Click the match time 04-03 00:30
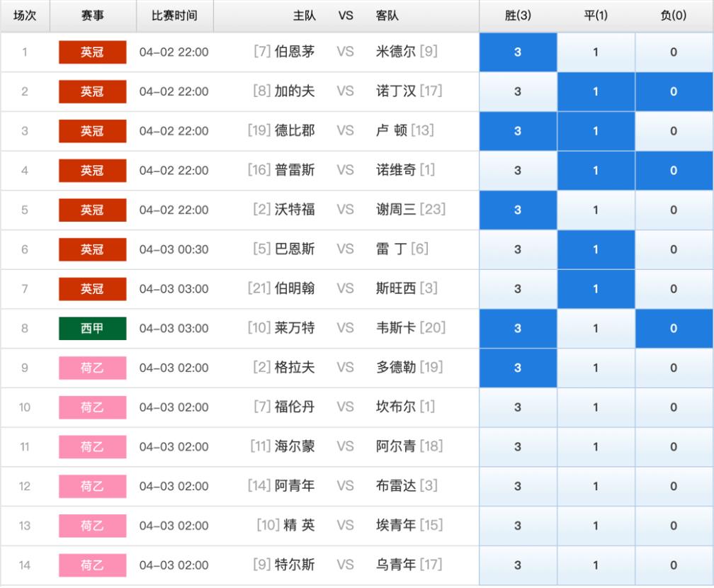This screenshot has height=588, width=714. pos(174,249)
